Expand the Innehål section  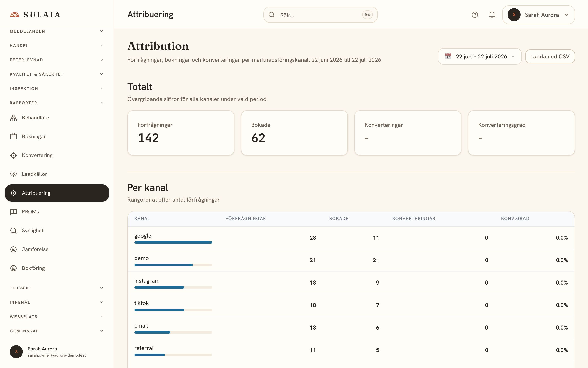click(57, 302)
